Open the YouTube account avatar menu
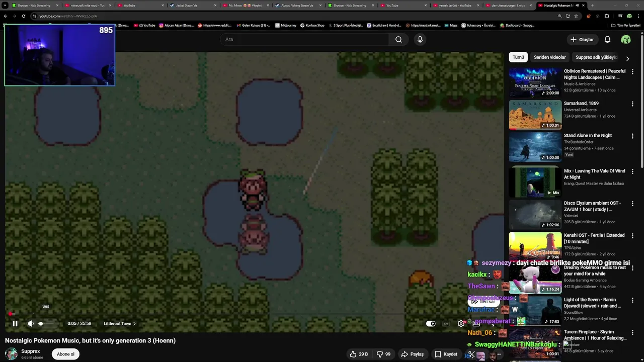This screenshot has width=644, height=362. tap(626, 39)
